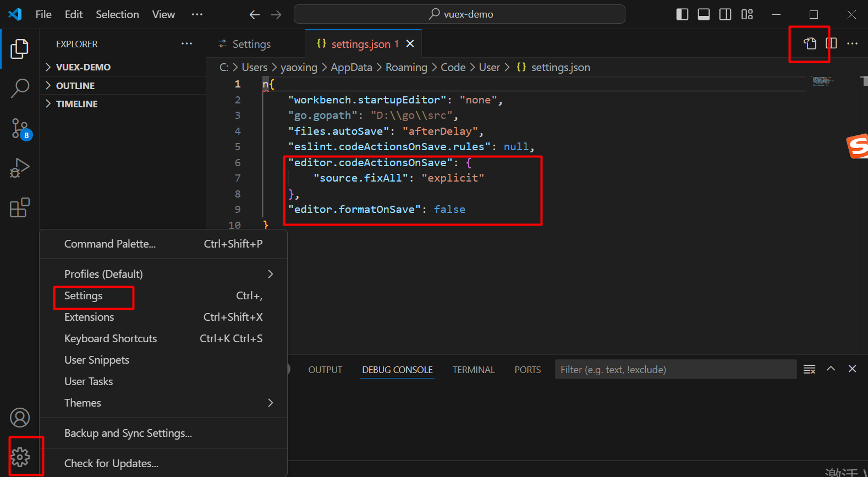Open the Edit menu

click(x=74, y=14)
